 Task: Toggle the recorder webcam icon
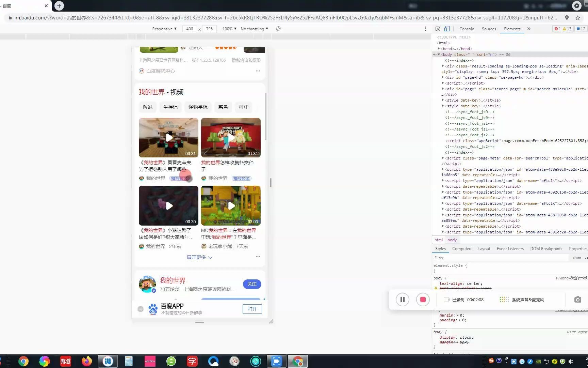[446, 300]
